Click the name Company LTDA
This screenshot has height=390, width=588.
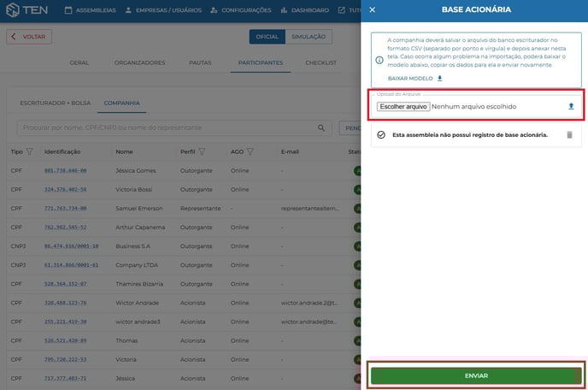(137, 265)
